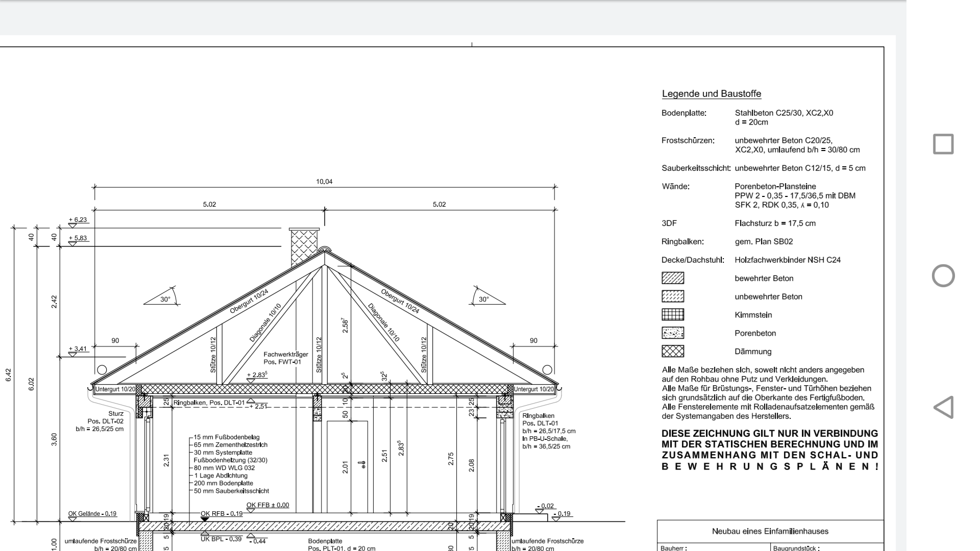
Task: Click the Dämmung crosshatch swatch in legend
Action: click(673, 352)
